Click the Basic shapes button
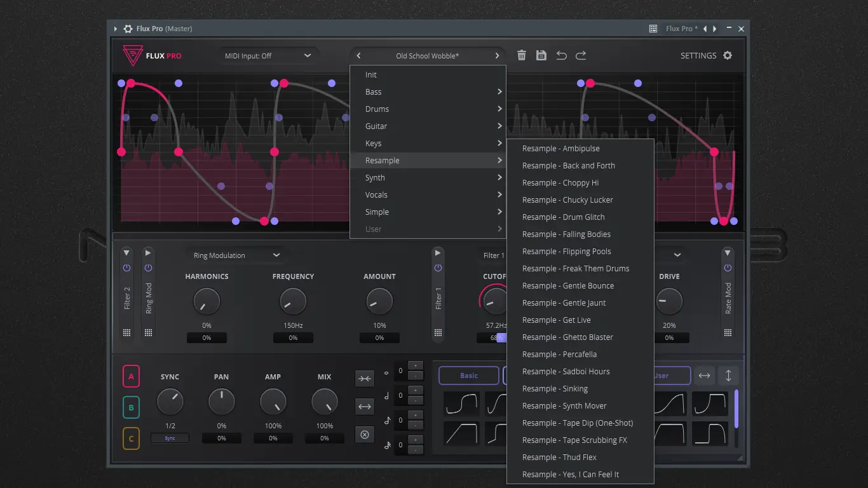This screenshot has width=868, height=488. click(469, 376)
